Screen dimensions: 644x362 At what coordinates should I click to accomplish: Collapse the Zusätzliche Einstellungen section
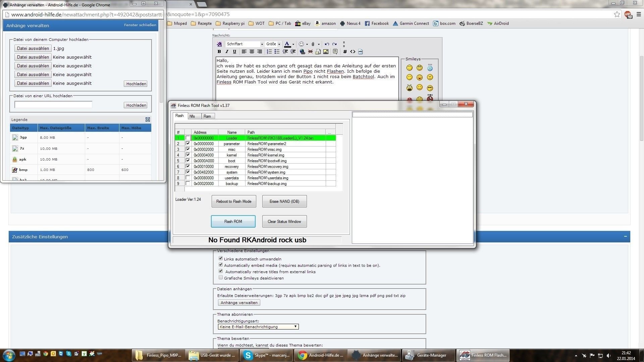point(625,236)
